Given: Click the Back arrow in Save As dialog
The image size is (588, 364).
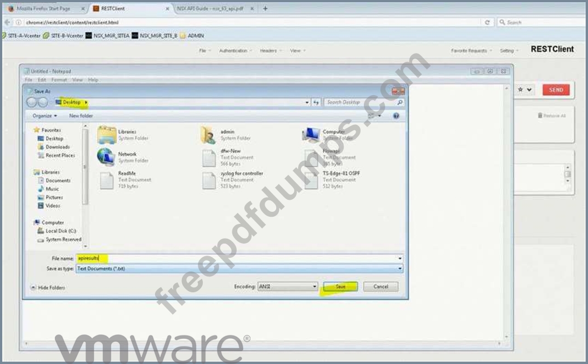Looking at the screenshot, I should click(31, 102).
